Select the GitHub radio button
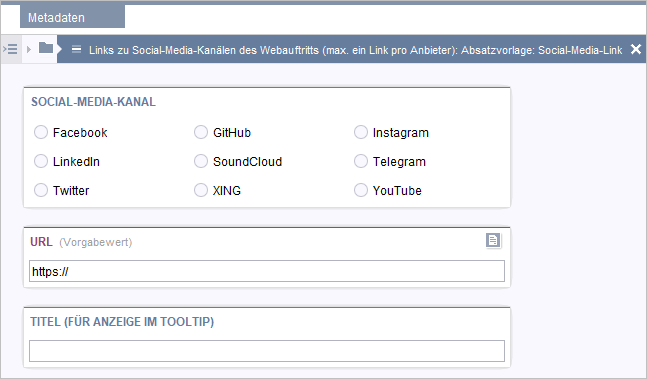The image size is (647, 379). point(201,132)
